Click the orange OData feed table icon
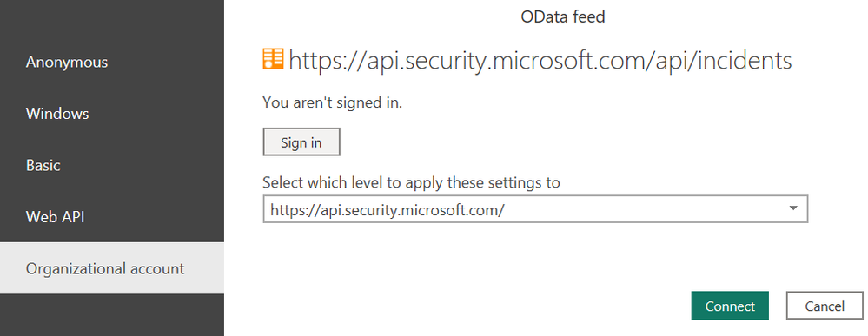Image resolution: width=868 pixels, height=336 pixels. tap(273, 59)
